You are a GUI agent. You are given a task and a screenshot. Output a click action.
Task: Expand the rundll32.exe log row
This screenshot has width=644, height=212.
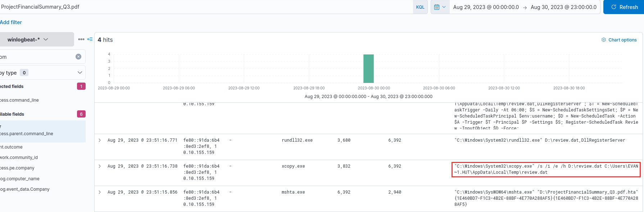[x=100, y=140]
